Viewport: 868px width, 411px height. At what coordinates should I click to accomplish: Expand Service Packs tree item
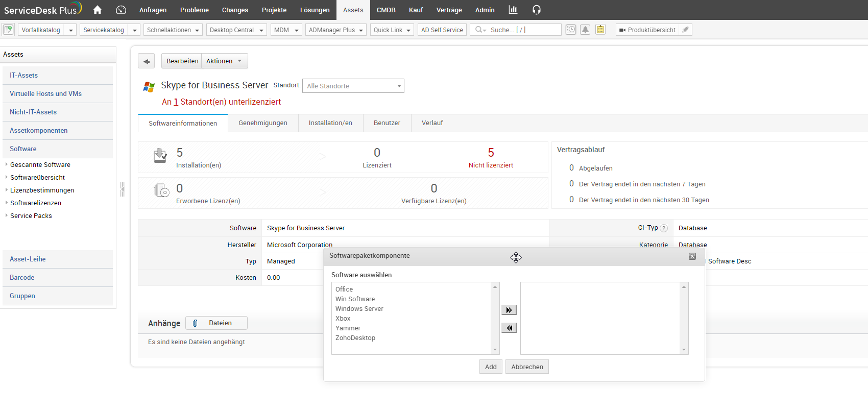click(x=7, y=215)
